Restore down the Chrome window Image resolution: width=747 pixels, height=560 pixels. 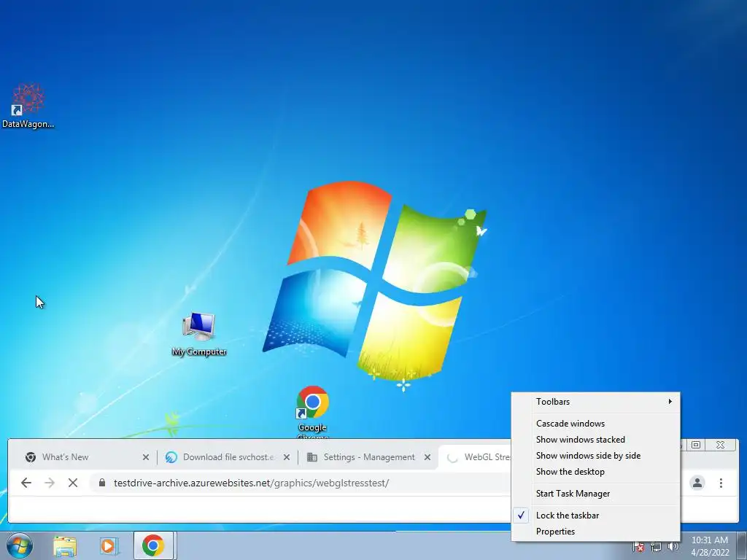click(696, 445)
